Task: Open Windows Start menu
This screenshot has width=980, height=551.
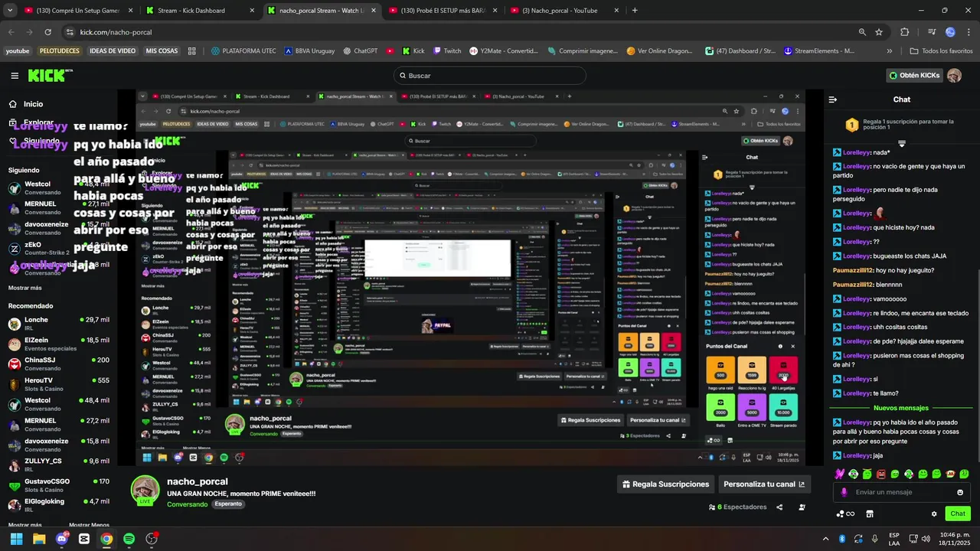Action: pyautogui.click(x=16, y=539)
